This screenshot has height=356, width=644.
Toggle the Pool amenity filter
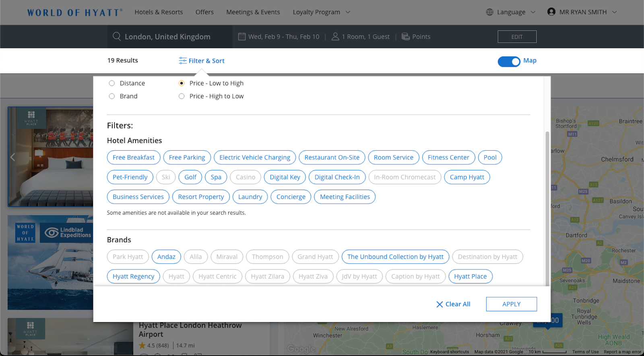point(490,157)
